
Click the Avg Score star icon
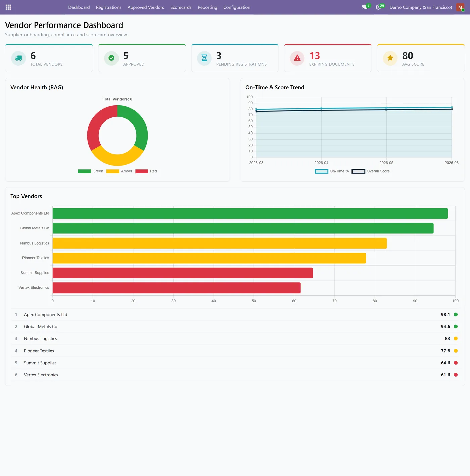(x=390, y=58)
